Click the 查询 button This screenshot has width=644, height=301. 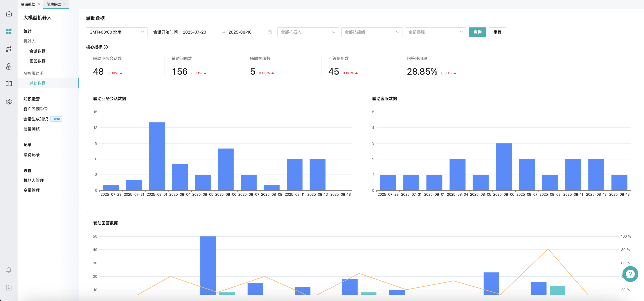(477, 32)
